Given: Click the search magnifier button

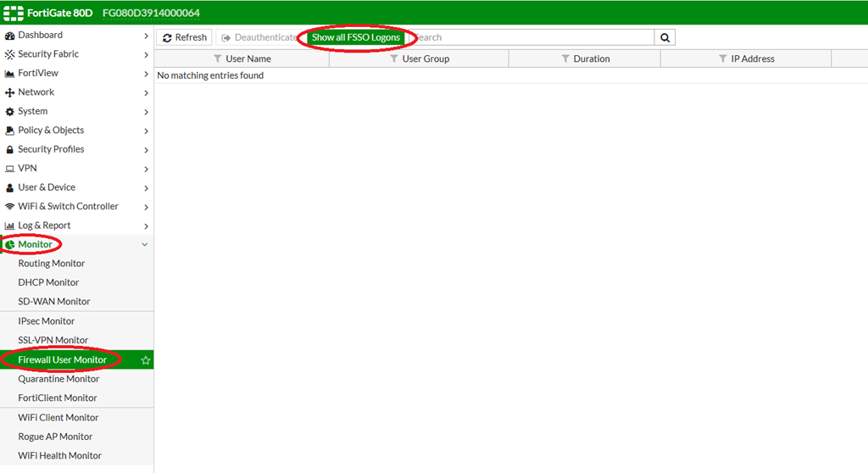Looking at the screenshot, I should point(665,37).
